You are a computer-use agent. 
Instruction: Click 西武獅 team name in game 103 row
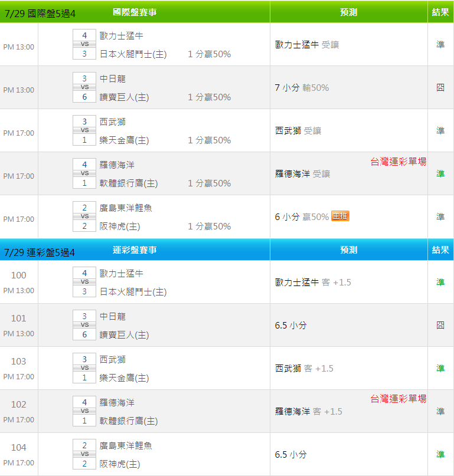(x=112, y=360)
